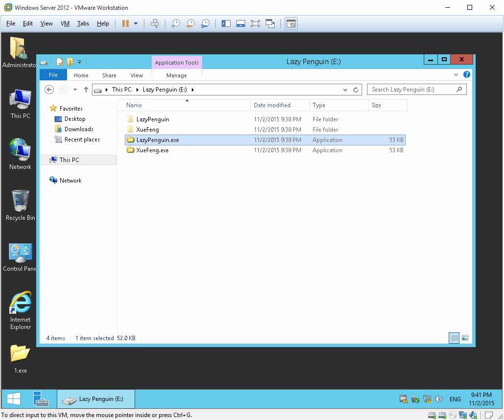Take a snapshot of this virtual machine
This screenshot has width=504, height=420.
click(176, 23)
